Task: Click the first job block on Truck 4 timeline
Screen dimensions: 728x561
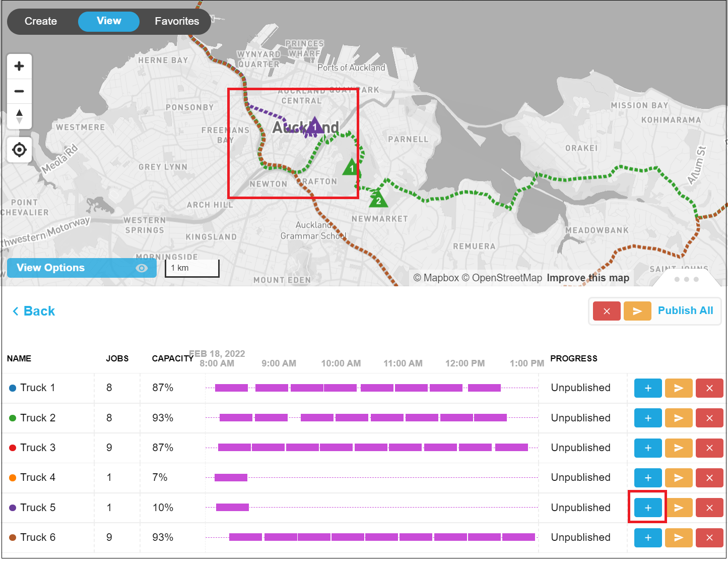Action: (x=231, y=477)
